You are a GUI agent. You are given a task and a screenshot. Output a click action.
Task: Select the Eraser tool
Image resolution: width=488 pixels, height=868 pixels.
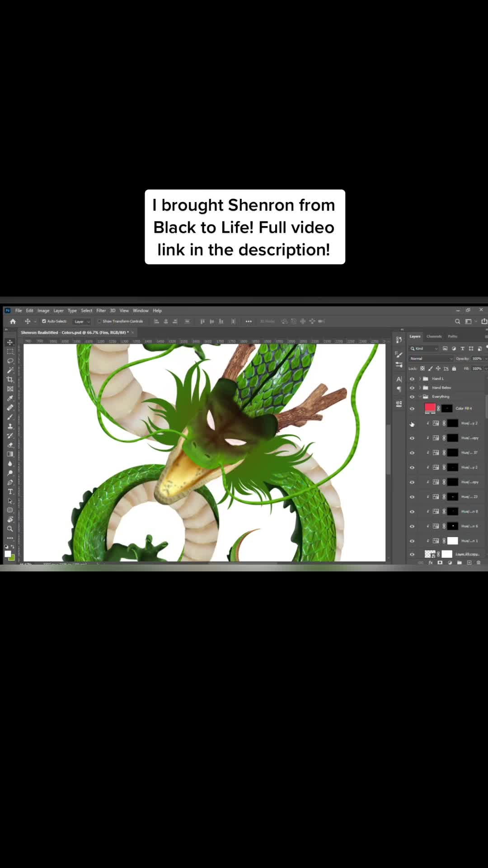coord(10,445)
